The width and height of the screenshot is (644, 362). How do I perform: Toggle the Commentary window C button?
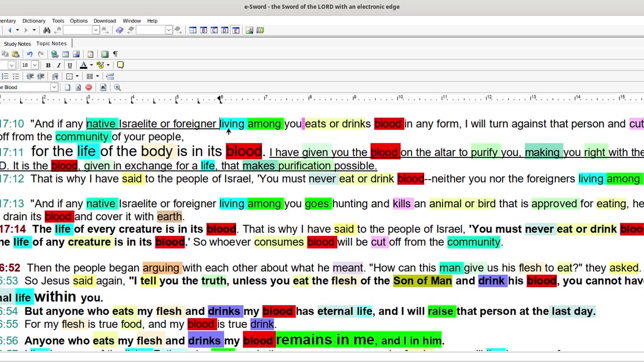pos(214,30)
